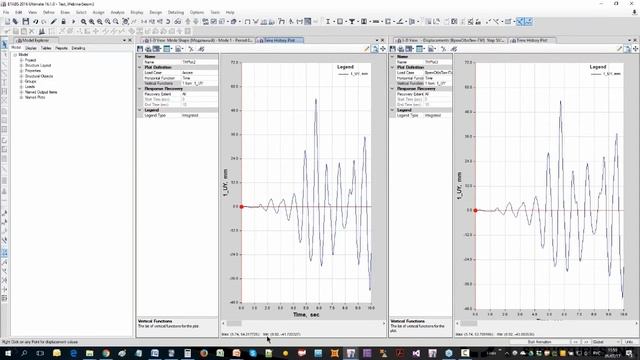
Task: Open the calculator from the taskbar
Action: click(x=187, y=353)
